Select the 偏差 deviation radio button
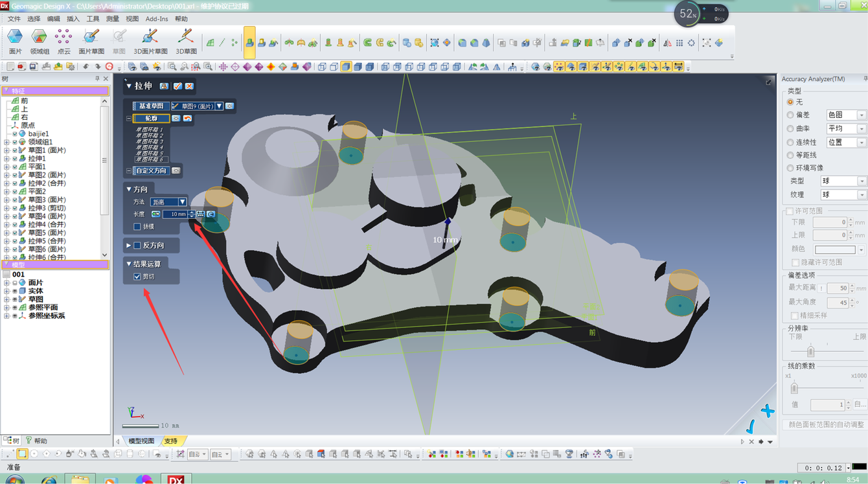Image resolution: width=868 pixels, height=484 pixels. [x=790, y=115]
